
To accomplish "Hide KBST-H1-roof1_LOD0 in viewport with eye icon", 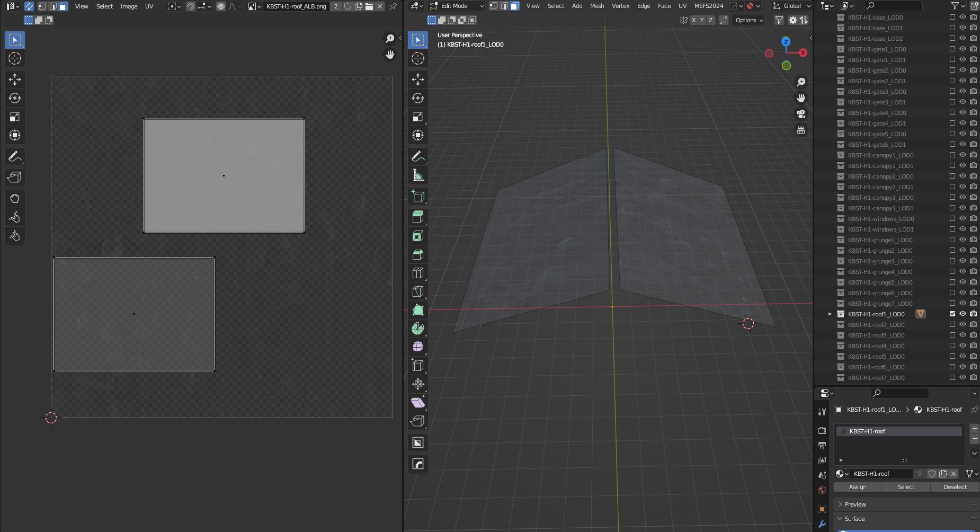I will tap(963, 314).
